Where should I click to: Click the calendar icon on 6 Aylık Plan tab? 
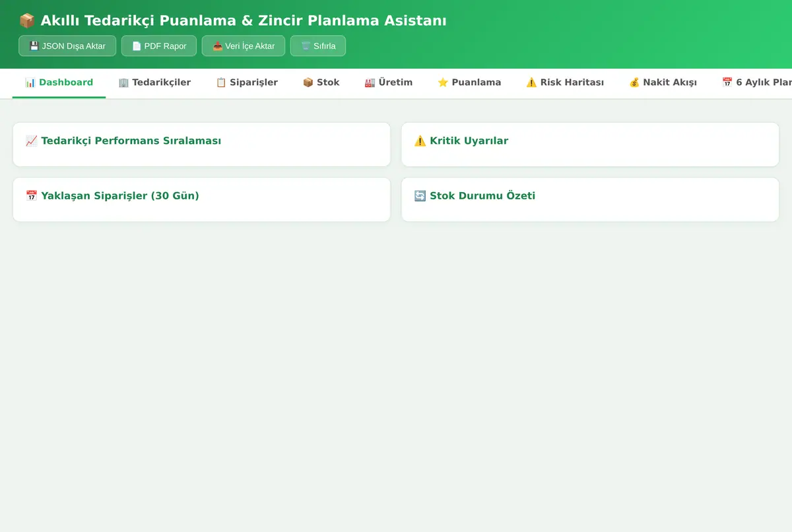click(x=727, y=83)
